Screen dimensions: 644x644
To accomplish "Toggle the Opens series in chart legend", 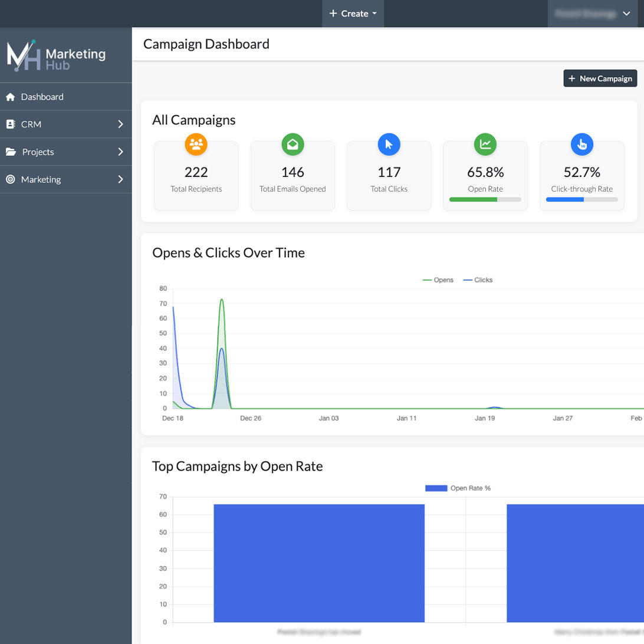I will pos(438,280).
